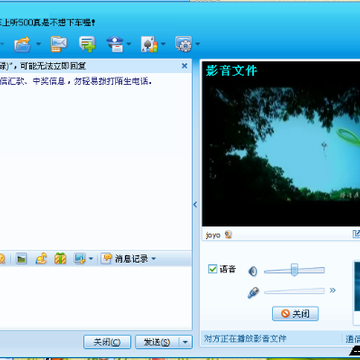This screenshot has height=360, width=360.
Task: Launch the QQ games spade card icon
Action: tap(149, 44)
